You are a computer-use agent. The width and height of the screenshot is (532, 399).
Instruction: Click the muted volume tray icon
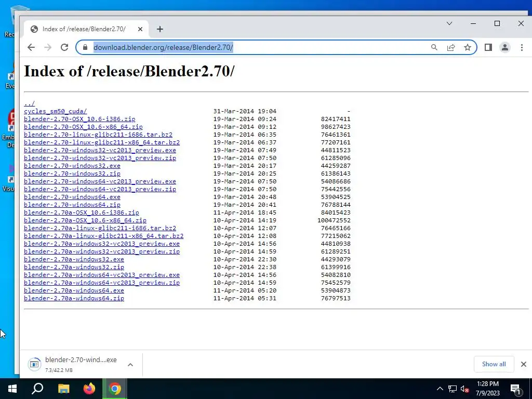point(465,389)
